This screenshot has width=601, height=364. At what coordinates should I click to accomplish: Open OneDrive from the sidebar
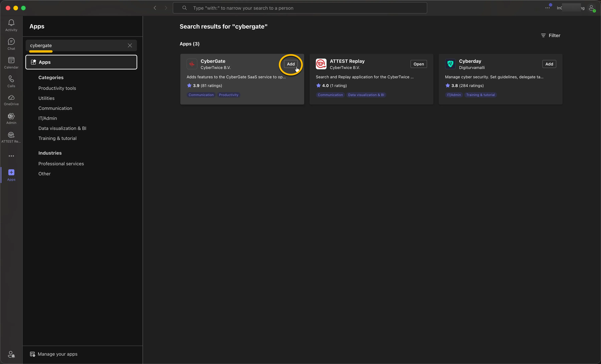point(11,100)
